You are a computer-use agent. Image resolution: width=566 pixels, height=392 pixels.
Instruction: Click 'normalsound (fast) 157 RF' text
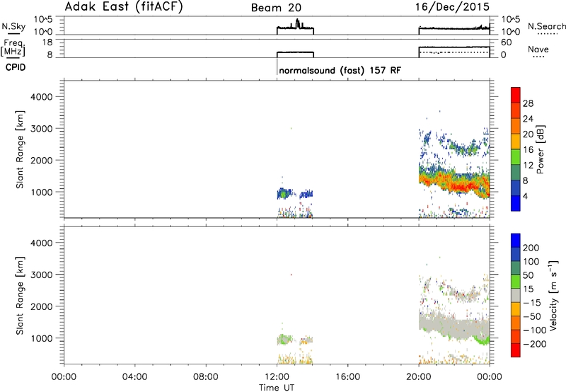[x=340, y=70]
